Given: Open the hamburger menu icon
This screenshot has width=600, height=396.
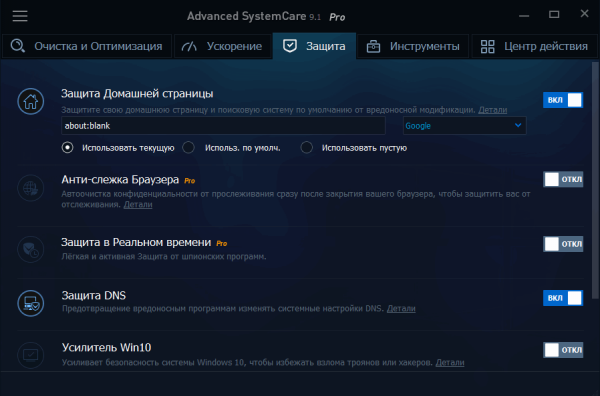Looking at the screenshot, I should click(20, 16).
